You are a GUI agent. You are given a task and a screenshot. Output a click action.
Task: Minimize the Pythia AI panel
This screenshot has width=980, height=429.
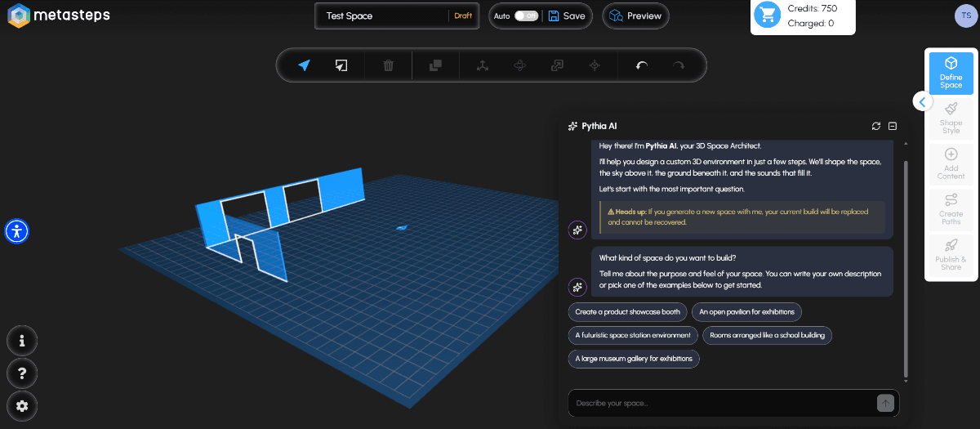pos(893,126)
